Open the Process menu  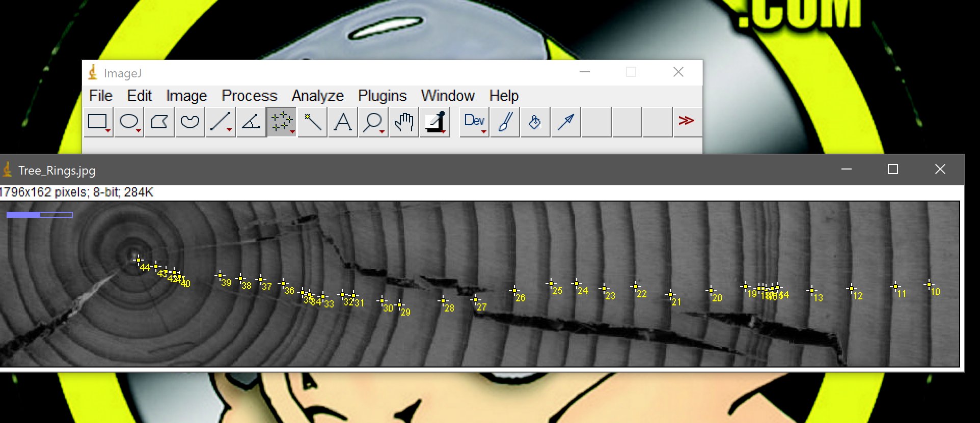tap(250, 96)
